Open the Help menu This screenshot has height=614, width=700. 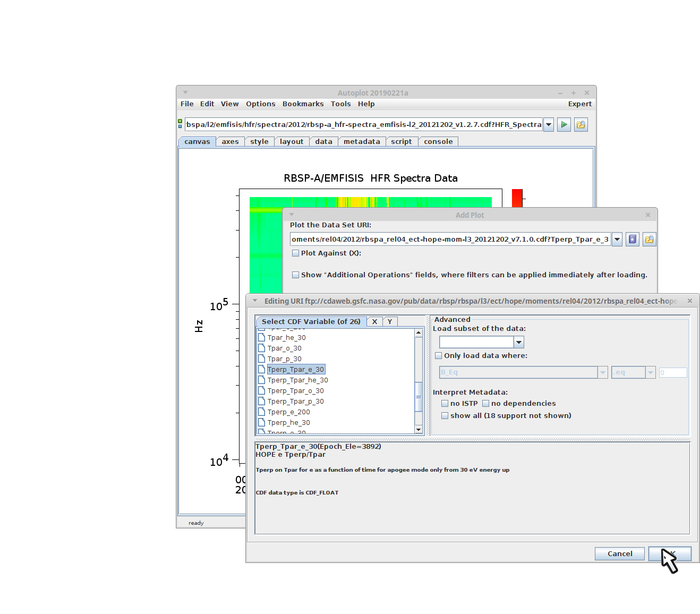366,104
